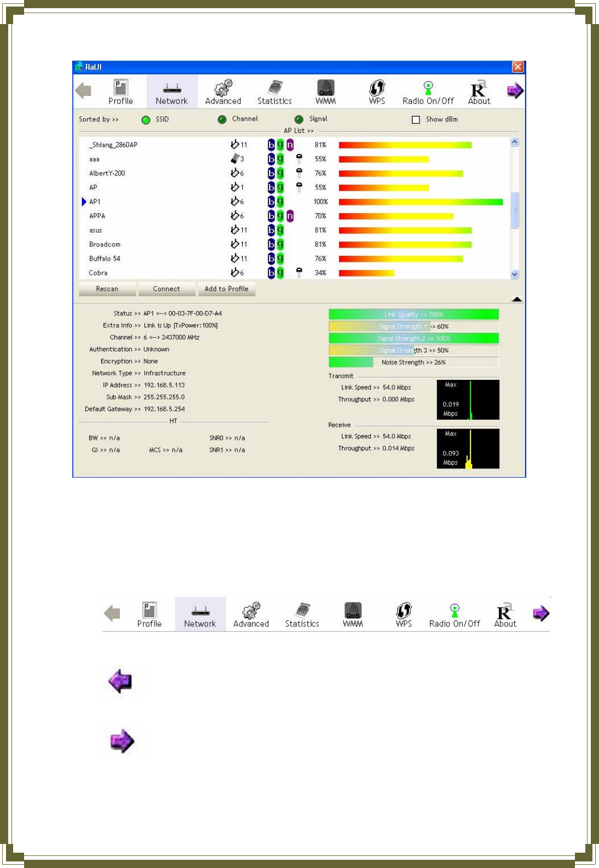This screenshot has width=599, height=868.
Task: Click the AP list scrollbar thumb
Action: coord(515,210)
